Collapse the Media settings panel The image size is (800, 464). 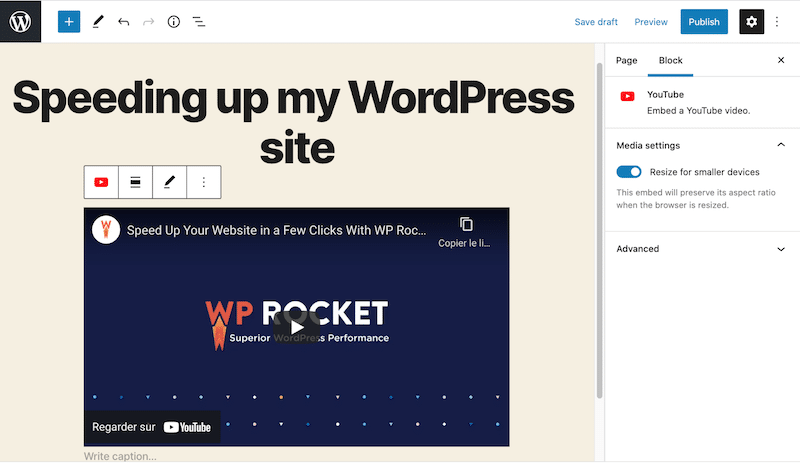click(x=780, y=145)
